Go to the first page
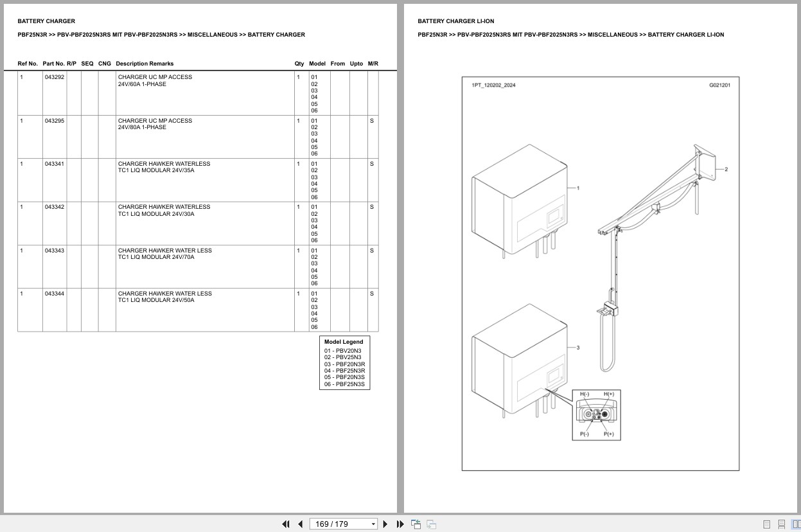 286,524
